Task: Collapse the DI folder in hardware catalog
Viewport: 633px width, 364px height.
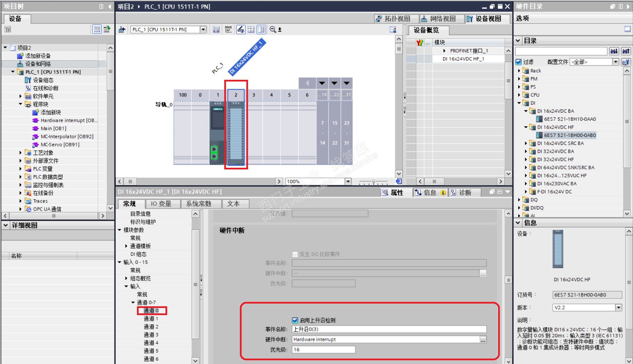Action: 519,103
